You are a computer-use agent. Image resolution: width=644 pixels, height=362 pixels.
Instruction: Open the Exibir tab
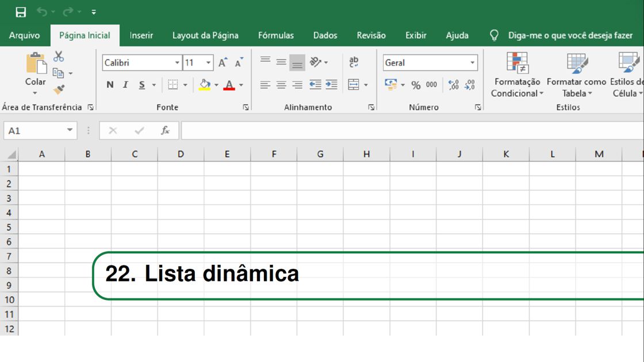416,35
